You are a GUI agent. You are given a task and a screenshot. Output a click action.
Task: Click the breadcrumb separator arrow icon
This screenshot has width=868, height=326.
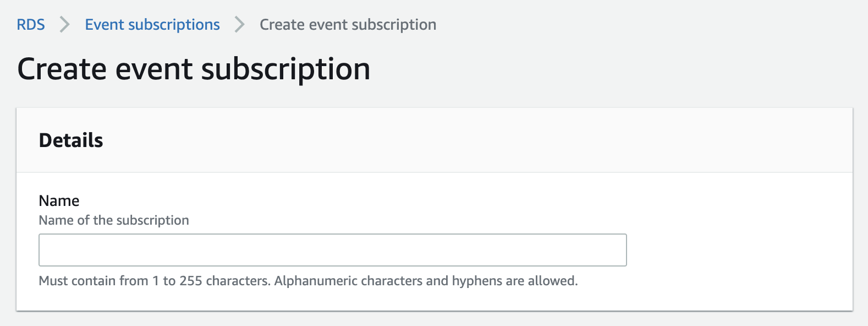[x=64, y=24]
